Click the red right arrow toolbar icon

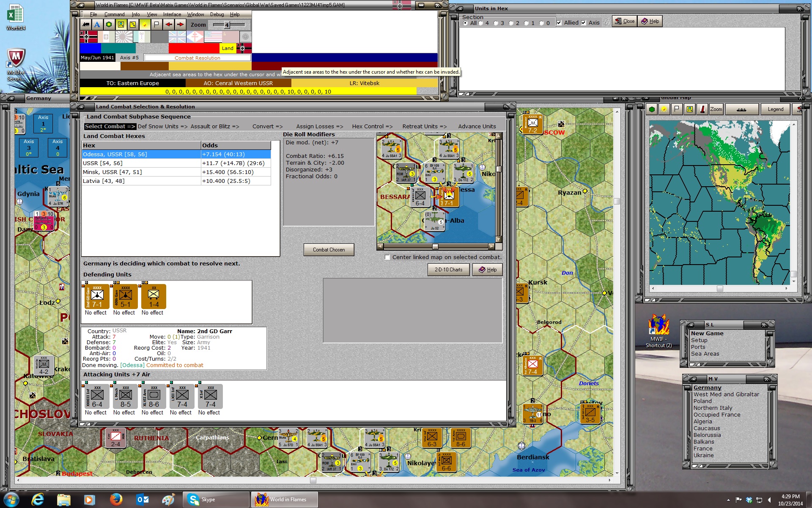[x=180, y=25]
